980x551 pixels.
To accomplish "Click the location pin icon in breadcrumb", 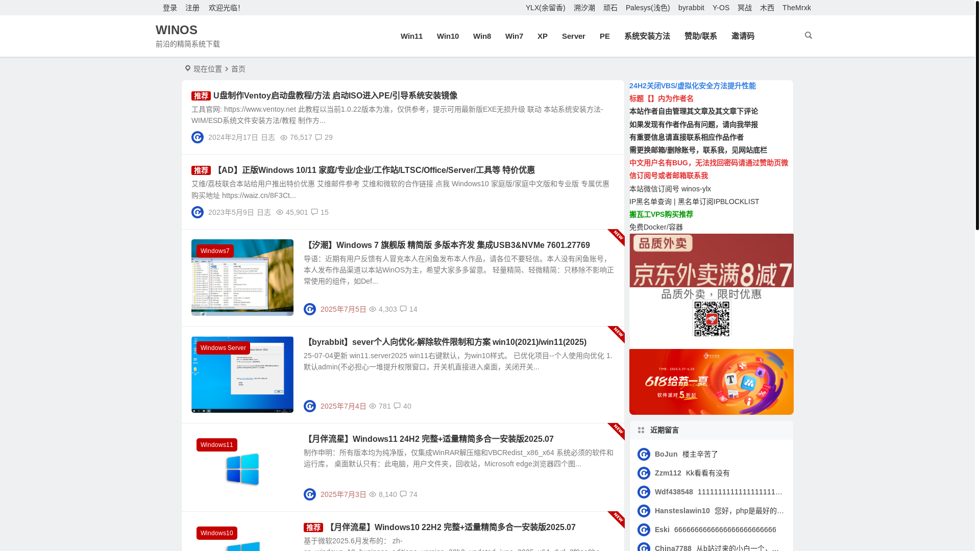I will [x=187, y=68].
